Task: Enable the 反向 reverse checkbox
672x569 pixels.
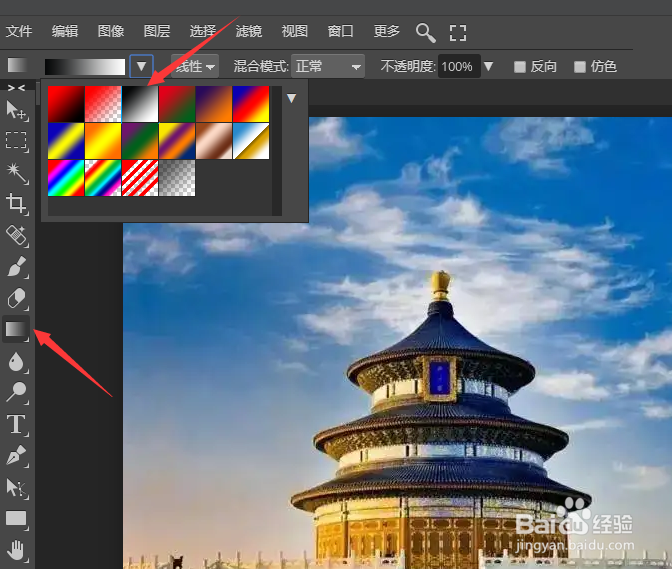Action: [520, 67]
